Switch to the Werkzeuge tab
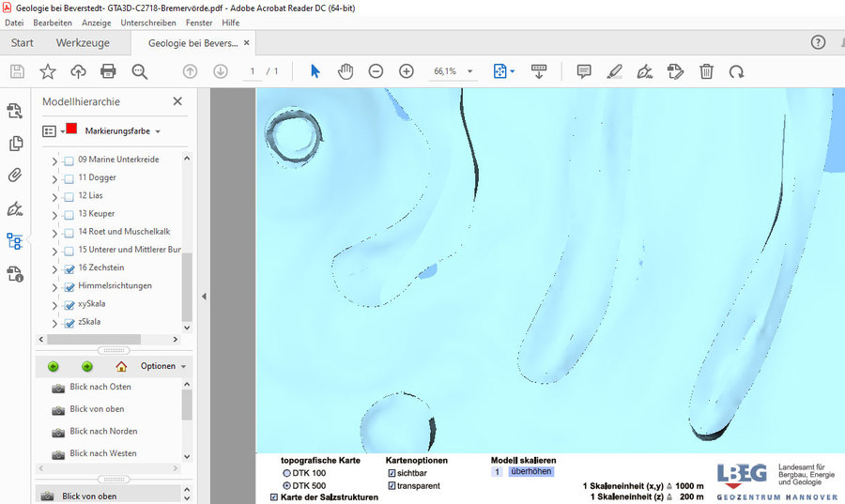 click(x=83, y=43)
